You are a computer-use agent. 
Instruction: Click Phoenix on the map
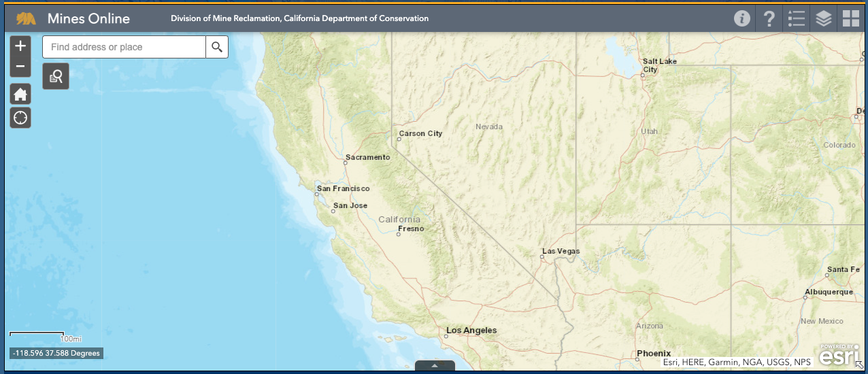pyautogui.click(x=654, y=354)
